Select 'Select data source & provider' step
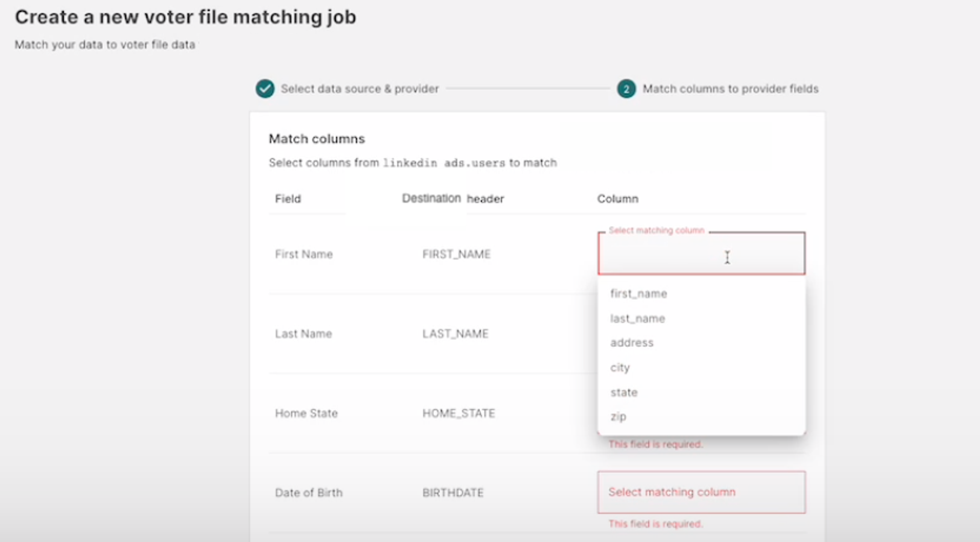The height and width of the screenshot is (542, 980). point(360,89)
